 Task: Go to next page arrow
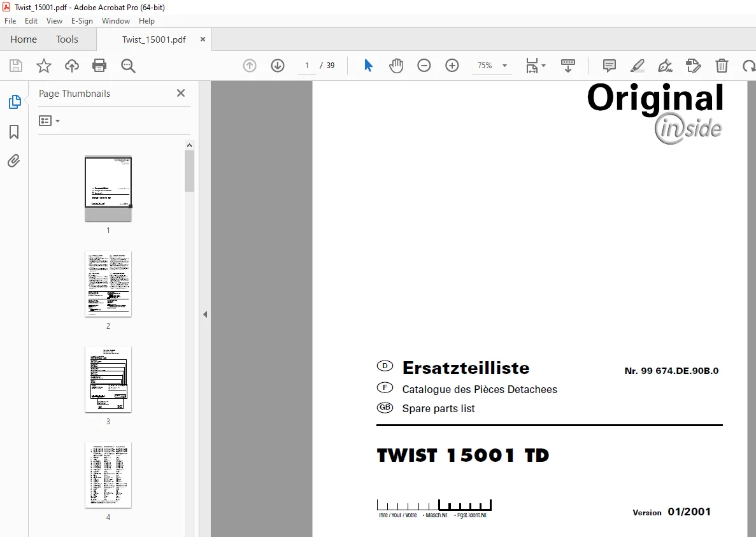pyautogui.click(x=278, y=66)
